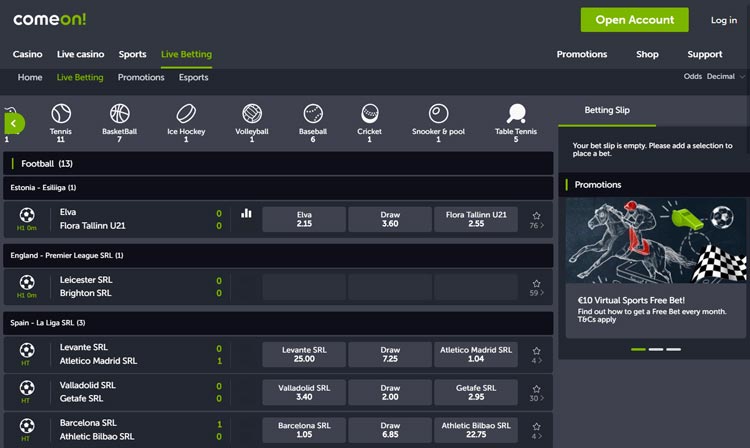Open the Live casino menu
The width and height of the screenshot is (750, 448).
click(80, 54)
